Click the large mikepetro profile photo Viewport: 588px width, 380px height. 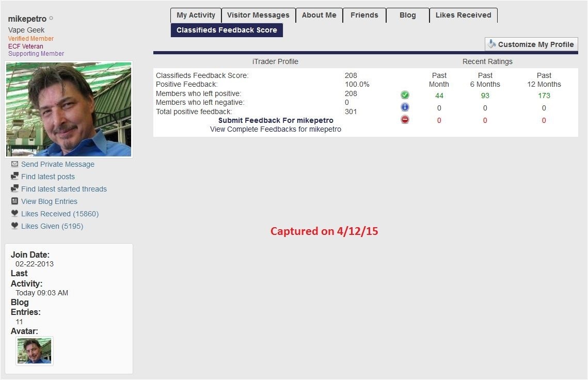pos(69,109)
